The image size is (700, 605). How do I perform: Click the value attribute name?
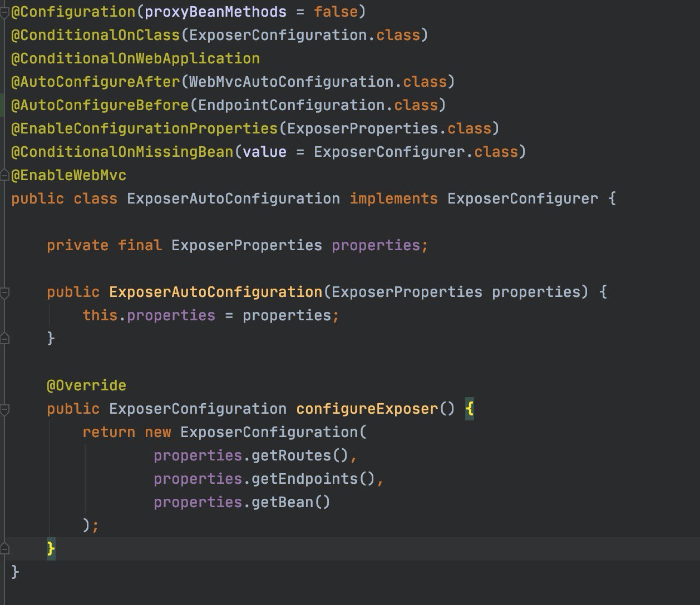coord(264,152)
